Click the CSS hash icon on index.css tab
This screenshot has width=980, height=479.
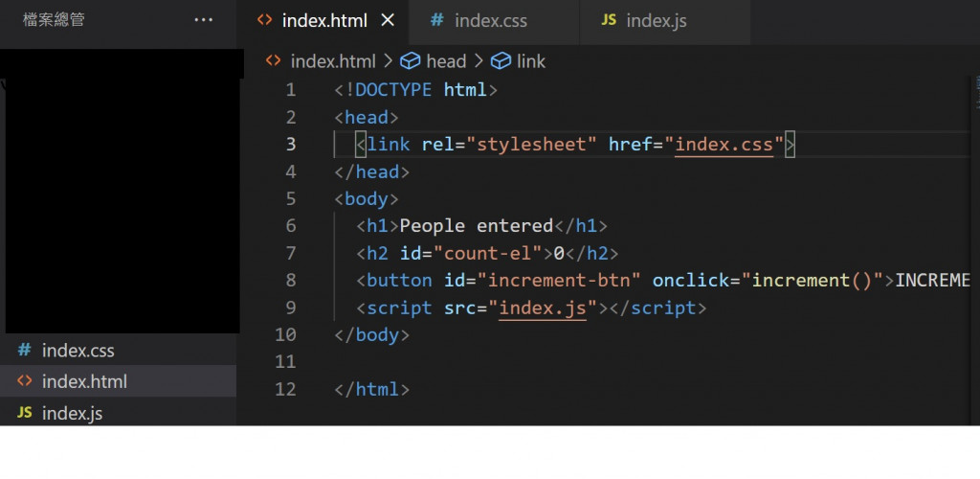click(x=436, y=20)
